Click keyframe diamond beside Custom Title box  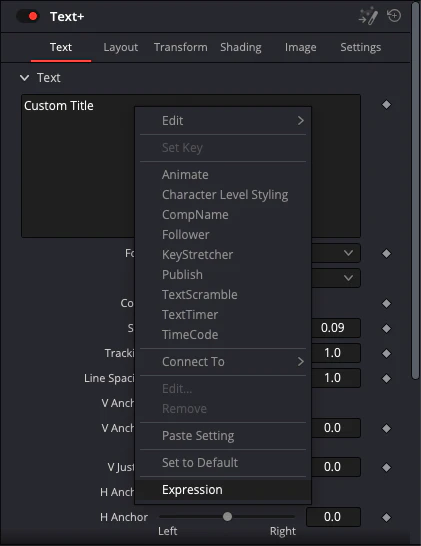(386, 104)
